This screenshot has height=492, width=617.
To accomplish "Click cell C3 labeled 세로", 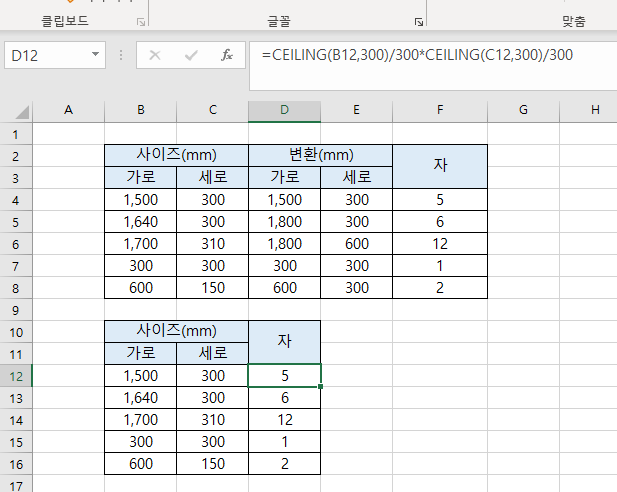I will (212, 177).
